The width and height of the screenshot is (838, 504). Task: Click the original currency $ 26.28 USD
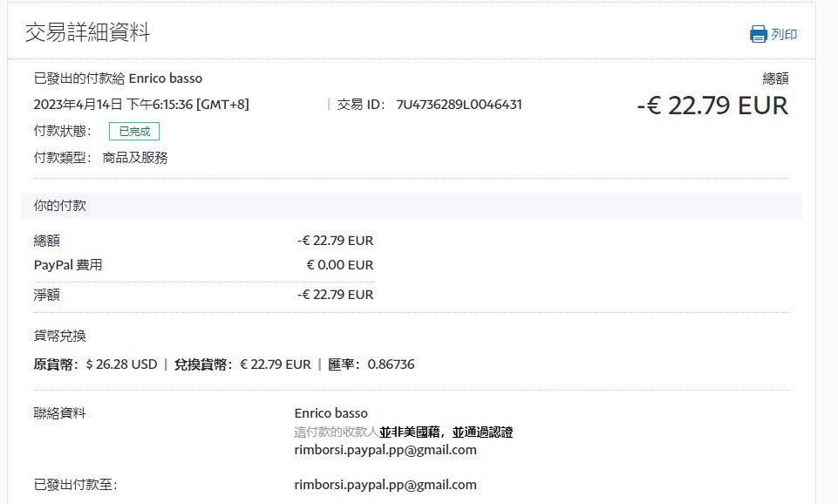pyautogui.click(x=121, y=364)
